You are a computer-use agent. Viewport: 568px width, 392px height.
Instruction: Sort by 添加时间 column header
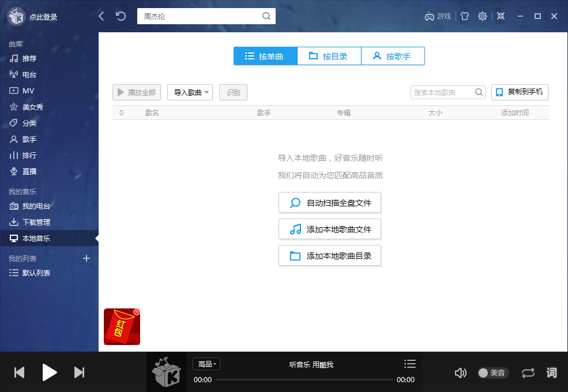point(515,112)
